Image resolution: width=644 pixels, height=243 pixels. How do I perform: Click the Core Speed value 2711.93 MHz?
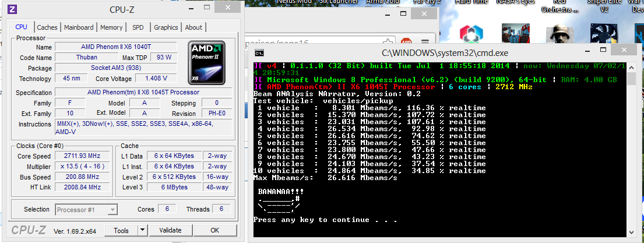[x=82, y=156]
